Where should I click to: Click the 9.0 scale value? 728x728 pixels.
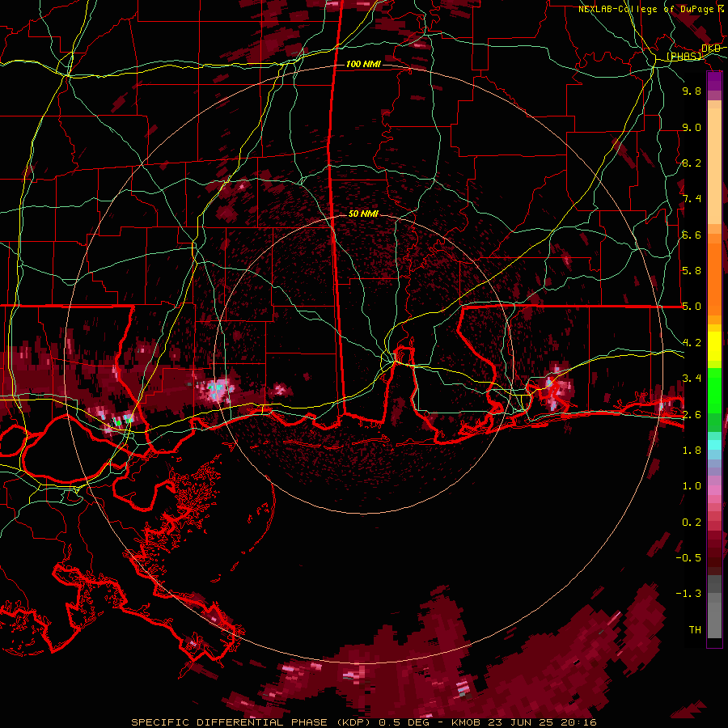click(x=692, y=127)
